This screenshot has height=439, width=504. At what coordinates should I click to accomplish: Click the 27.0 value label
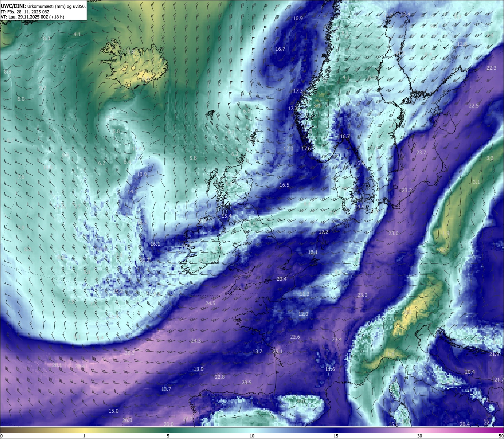[187, 419]
